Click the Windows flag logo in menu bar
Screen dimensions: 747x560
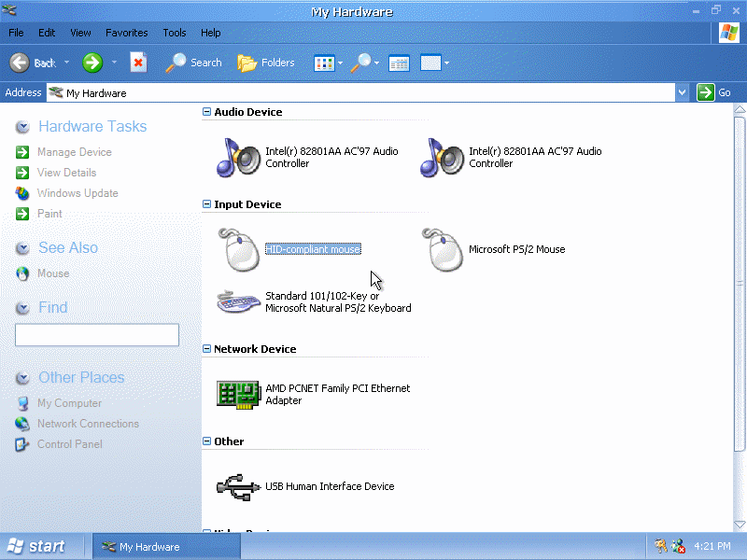(x=729, y=33)
